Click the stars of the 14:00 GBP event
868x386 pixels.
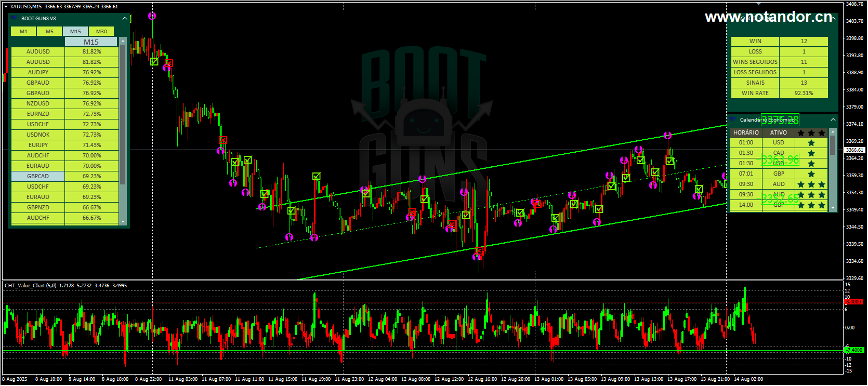click(x=811, y=205)
